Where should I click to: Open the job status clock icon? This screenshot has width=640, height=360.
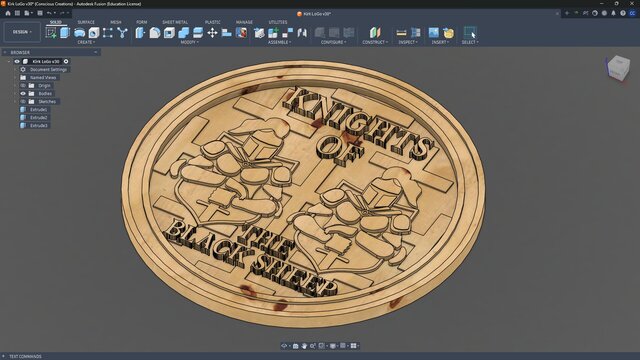pyautogui.click(x=595, y=13)
